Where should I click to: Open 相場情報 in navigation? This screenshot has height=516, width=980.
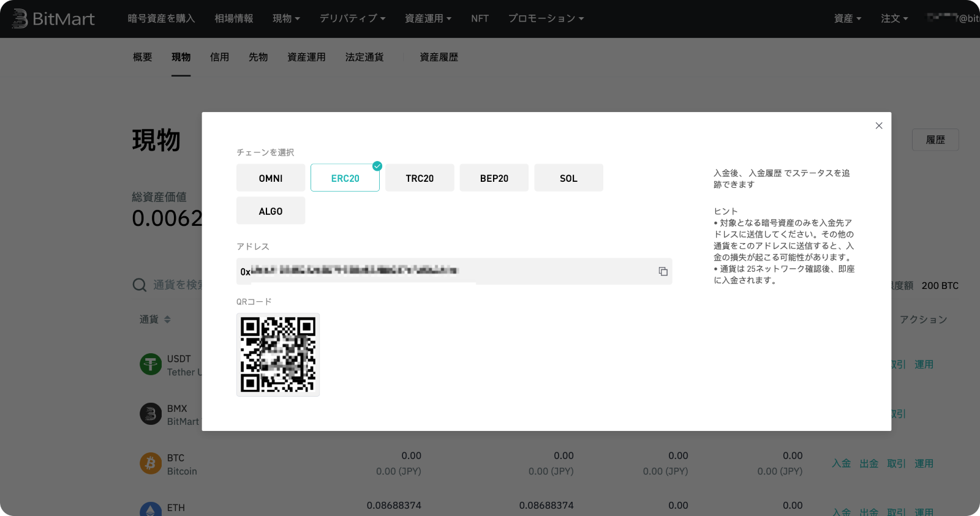pos(234,18)
